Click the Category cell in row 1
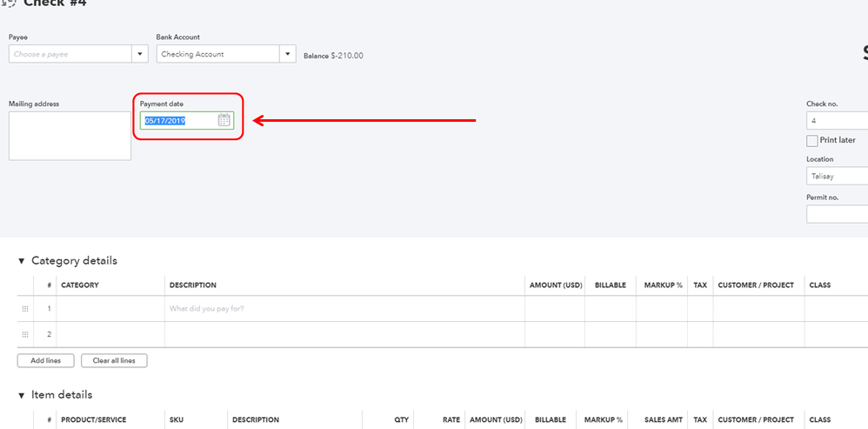868x429 pixels. [x=110, y=309]
